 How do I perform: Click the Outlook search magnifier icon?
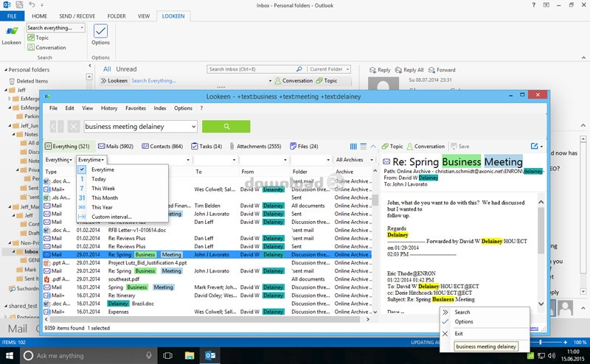[299, 69]
